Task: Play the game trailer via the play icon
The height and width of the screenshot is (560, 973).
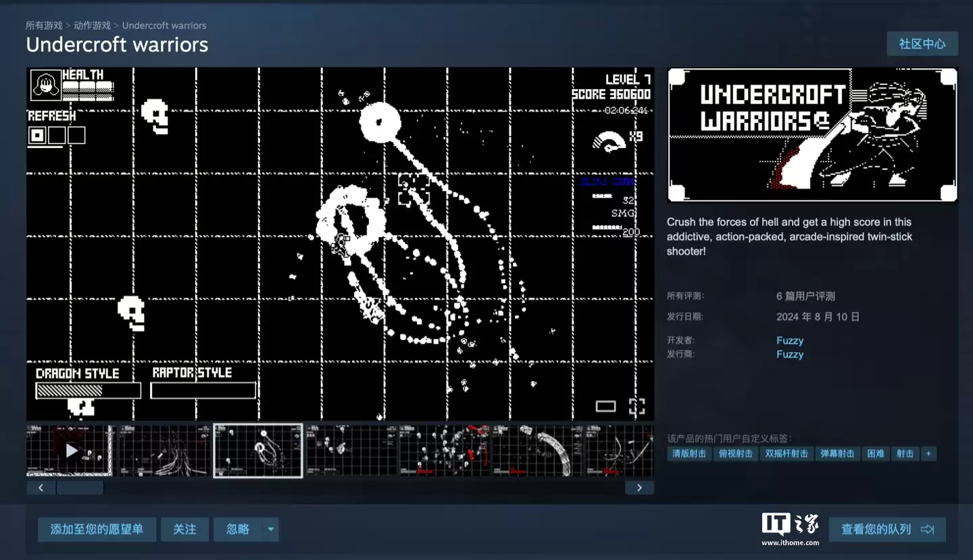Action: tap(70, 451)
